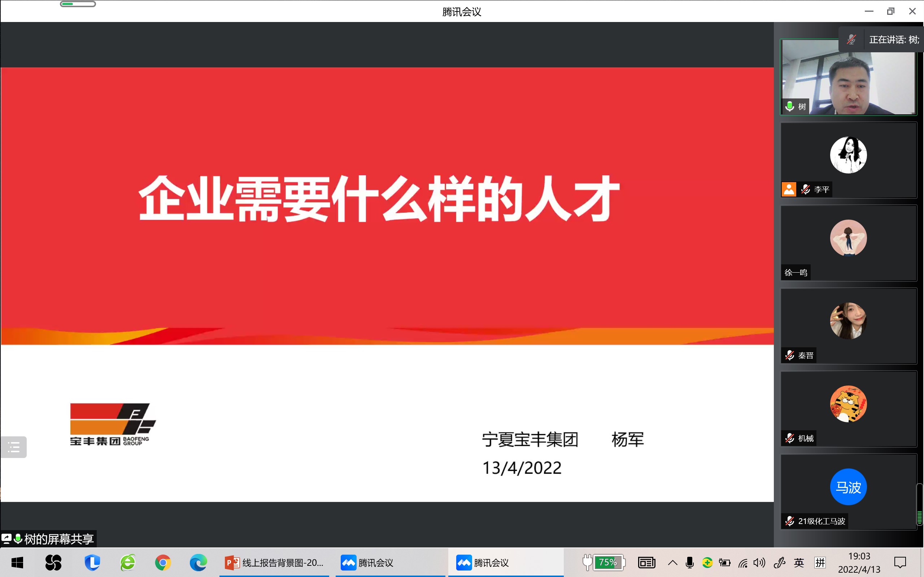Open the Wi-Fi network flyout
The width and height of the screenshot is (924, 577).
[743, 563]
